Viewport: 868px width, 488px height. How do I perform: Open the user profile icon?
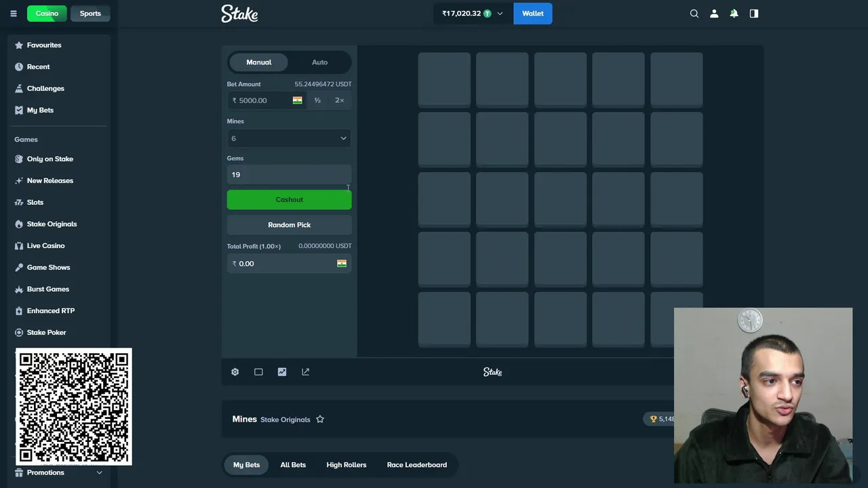tap(713, 14)
